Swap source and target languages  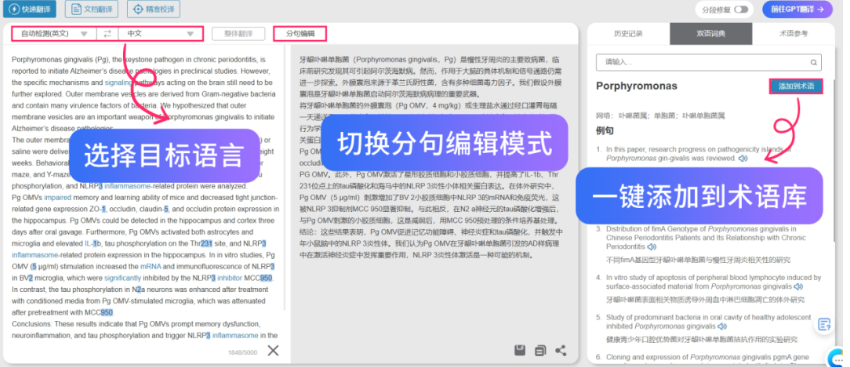(107, 34)
